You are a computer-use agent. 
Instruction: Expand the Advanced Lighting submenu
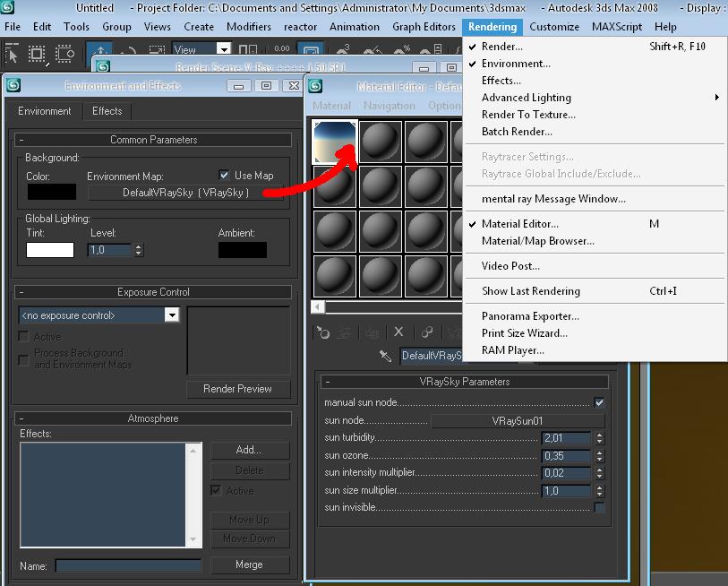point(595,97)
